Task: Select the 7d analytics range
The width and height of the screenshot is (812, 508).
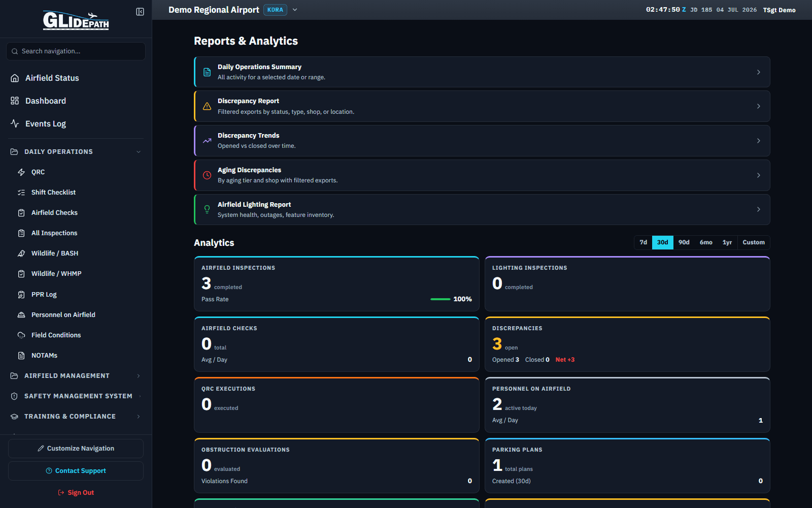Action: (643, 242)
